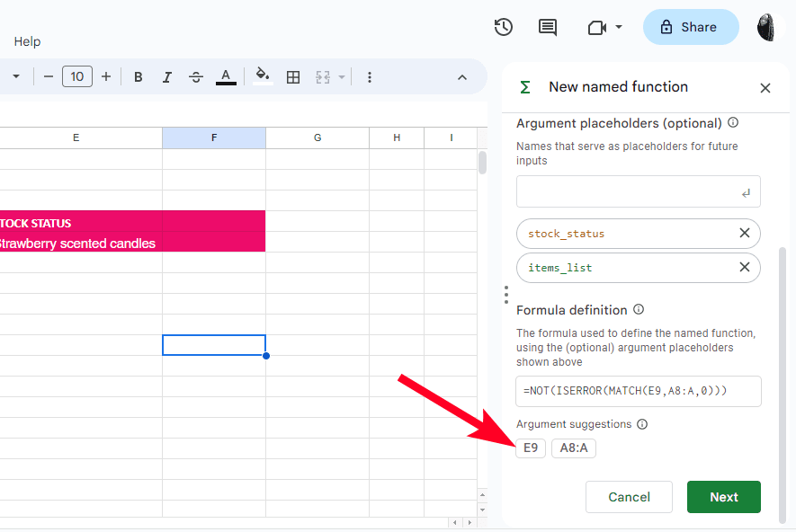
Task: Toggle strikethrough formatting
Action: [196, 77]
